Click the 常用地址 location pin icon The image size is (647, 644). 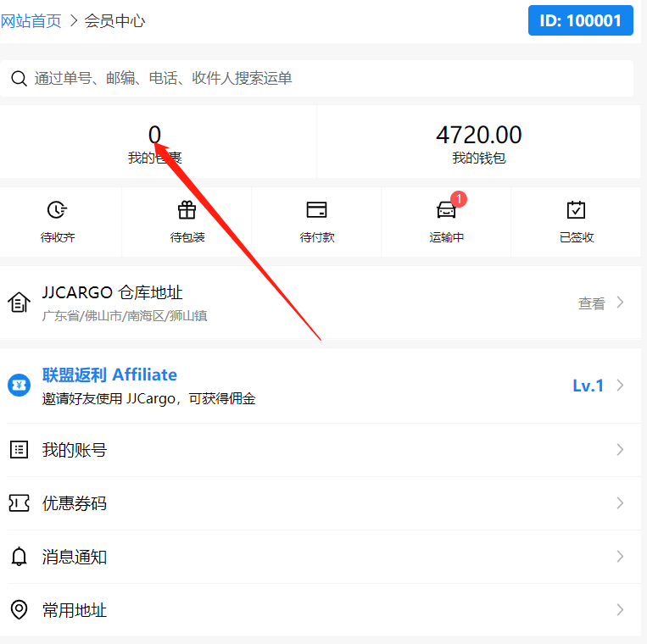tap(19, 610)
